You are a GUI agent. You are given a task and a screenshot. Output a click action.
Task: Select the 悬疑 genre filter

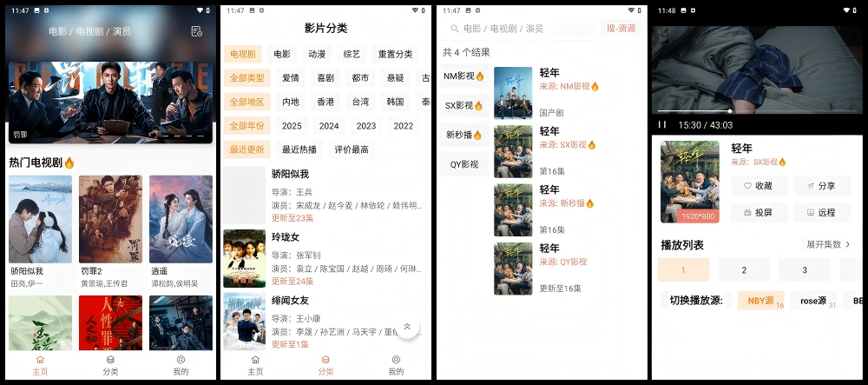(x=395, y=77)
